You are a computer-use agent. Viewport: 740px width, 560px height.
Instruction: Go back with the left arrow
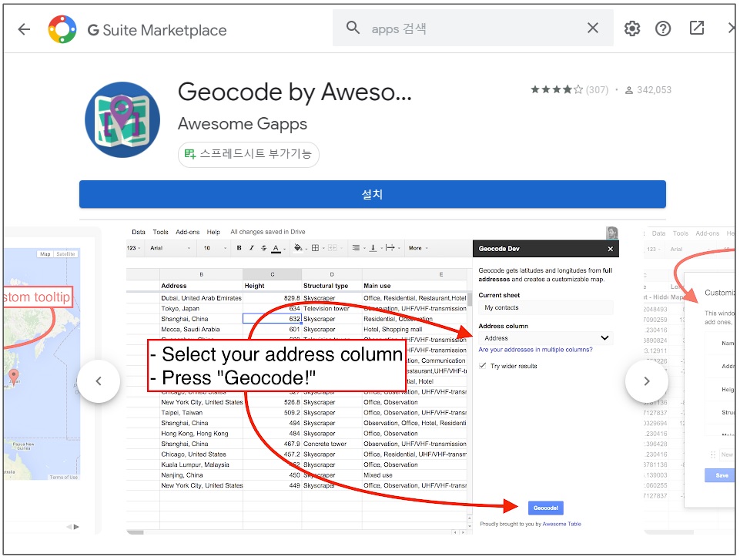point(24,29)
